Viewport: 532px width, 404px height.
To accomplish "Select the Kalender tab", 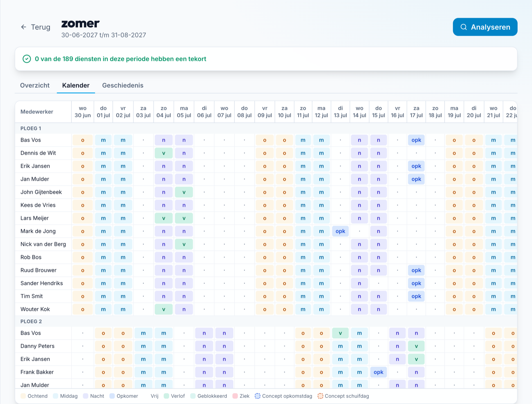I will pyautogui.click(x=76, y=85).
